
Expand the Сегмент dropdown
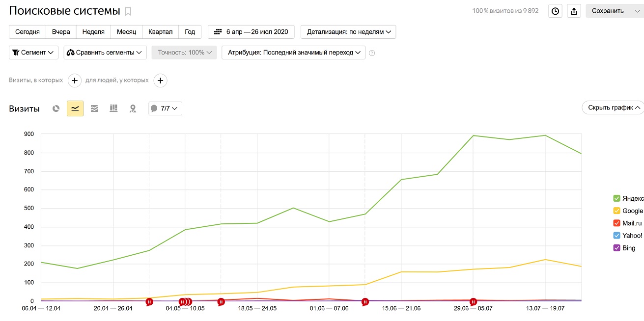(33, 53)
